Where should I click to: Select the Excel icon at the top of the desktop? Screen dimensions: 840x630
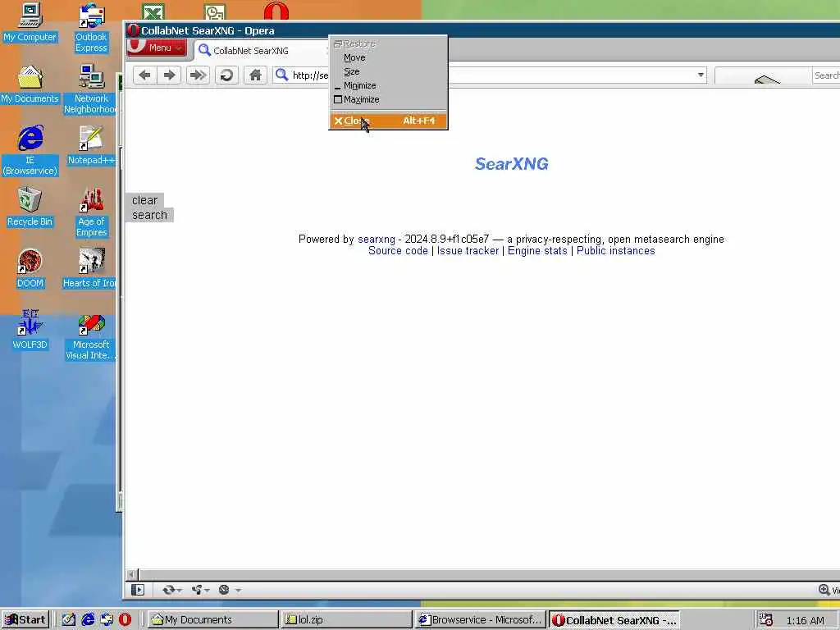pos(153,11)
